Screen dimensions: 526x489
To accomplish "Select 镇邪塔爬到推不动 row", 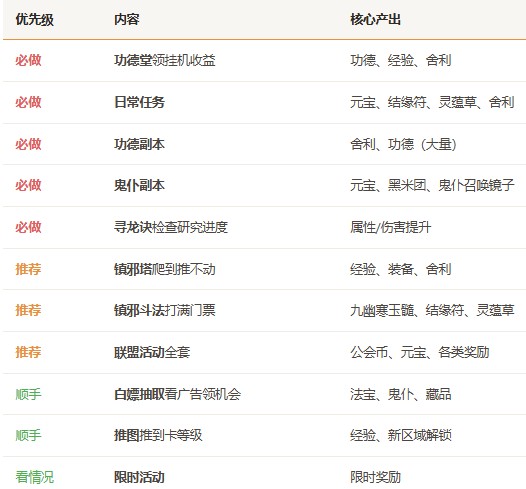I will (165, 269).
